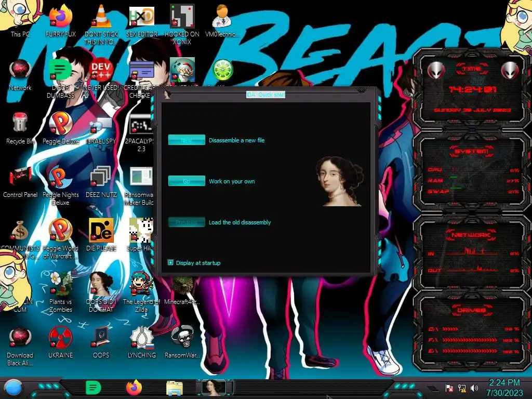Open the Recycle Bin icon
The height and width of the screenshot is (399, 532).
click(x=20, y=128)
